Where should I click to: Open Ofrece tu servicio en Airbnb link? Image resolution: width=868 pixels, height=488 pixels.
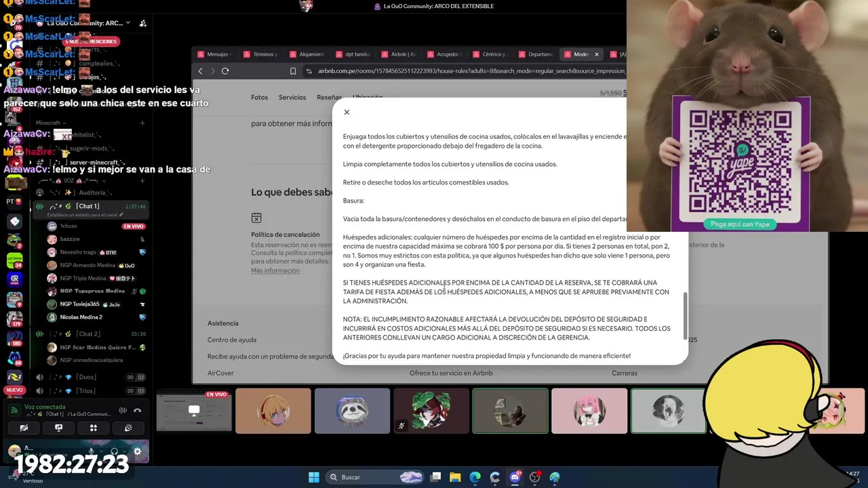click(x=451, y=373)
